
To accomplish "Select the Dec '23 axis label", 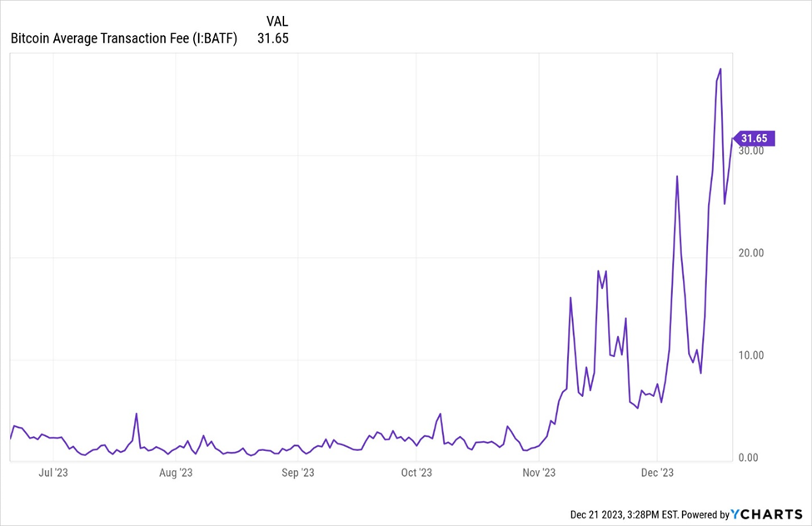I will click(x=658, y=472).
